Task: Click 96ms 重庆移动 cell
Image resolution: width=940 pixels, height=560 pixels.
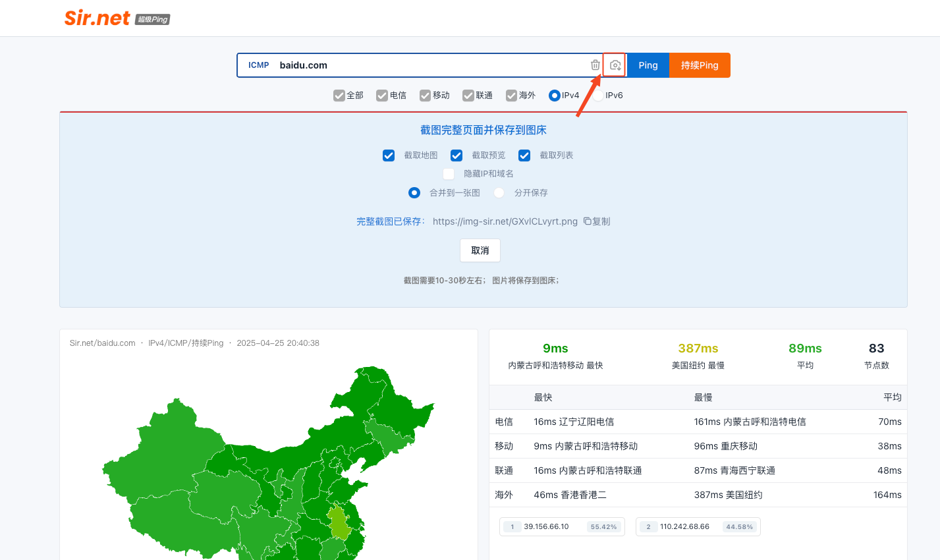Action: point(725,446)
